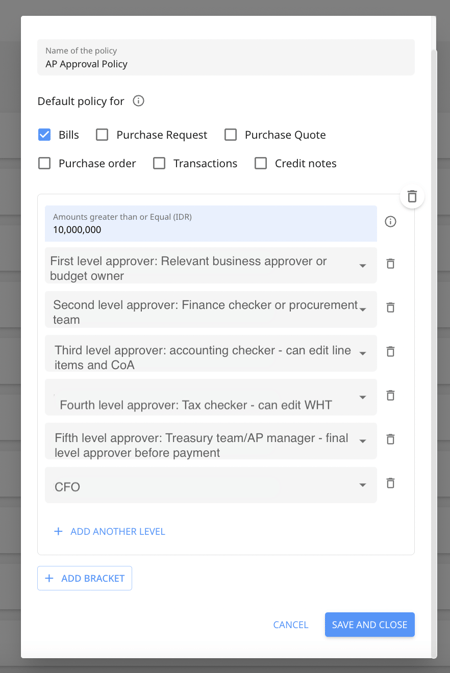The width and height of the screenshot is (450, 673).
Task: Edit the Name of the policy field
Action: click(226, 57)
